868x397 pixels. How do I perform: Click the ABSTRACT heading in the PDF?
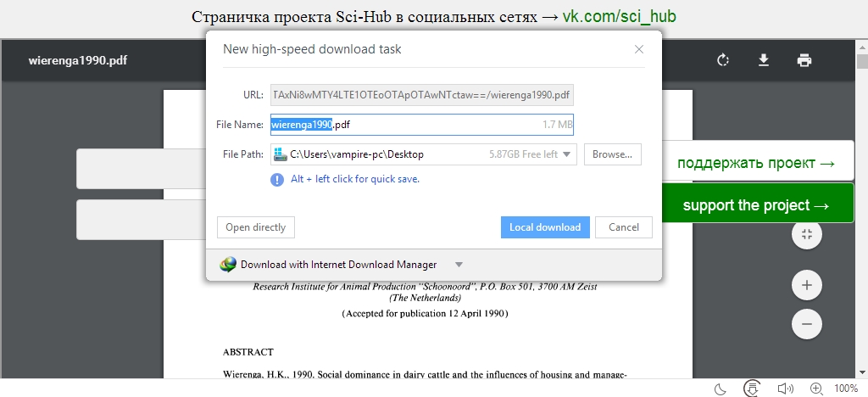point(248,352)
